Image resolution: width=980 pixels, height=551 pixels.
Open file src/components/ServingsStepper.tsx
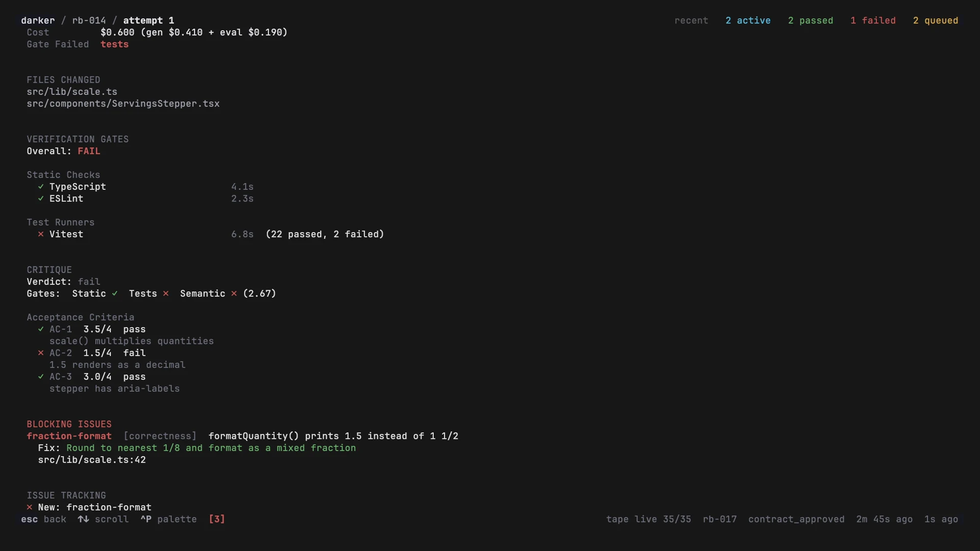[123, 104]
